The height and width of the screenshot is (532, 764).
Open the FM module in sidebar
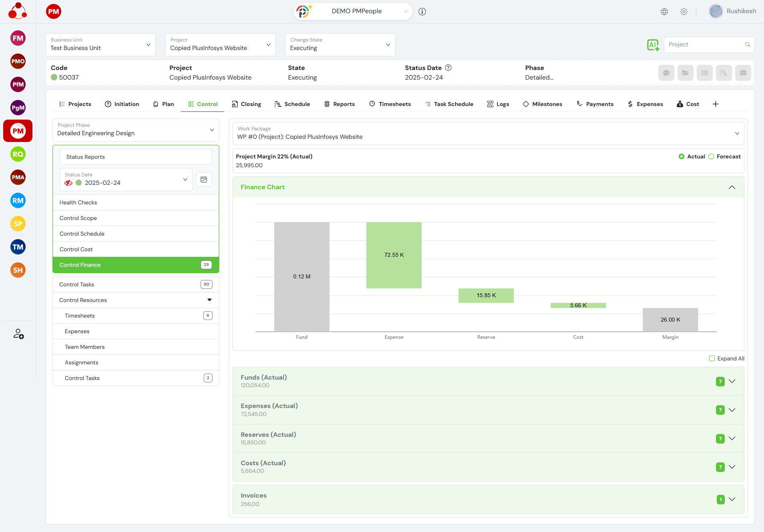pos(18,38)
